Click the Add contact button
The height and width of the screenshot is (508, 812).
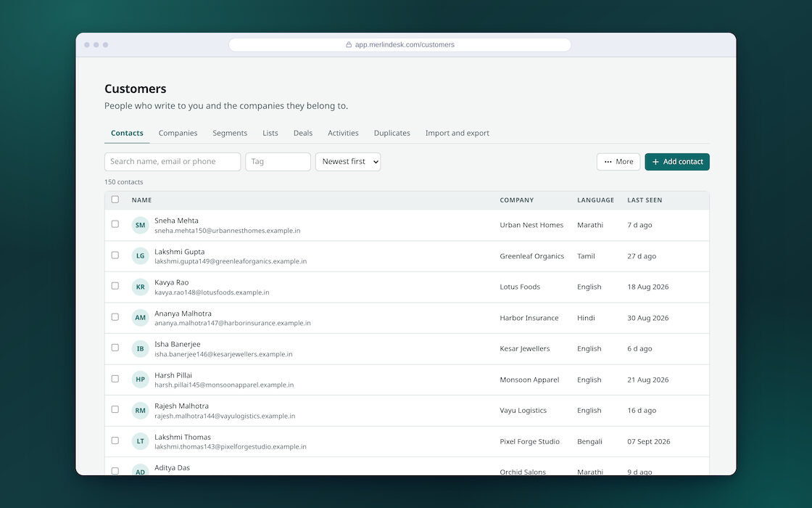pyautogui.click(x=677, y=162)
